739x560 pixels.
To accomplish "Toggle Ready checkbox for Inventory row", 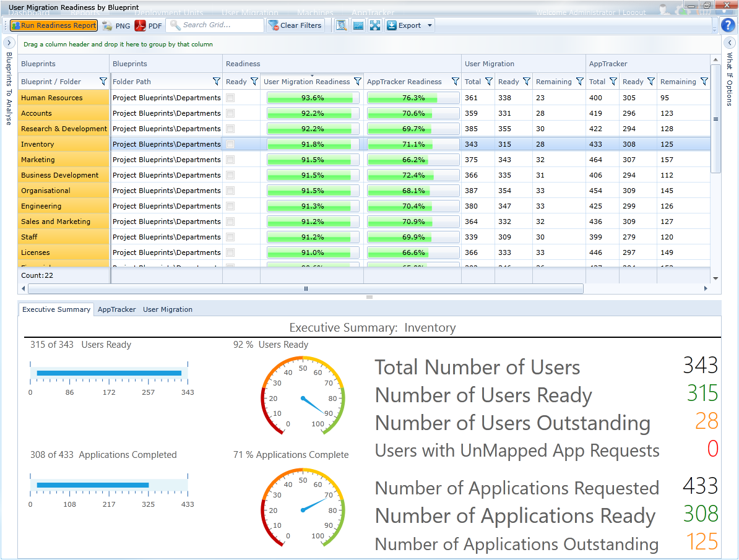I will point(230,144).
